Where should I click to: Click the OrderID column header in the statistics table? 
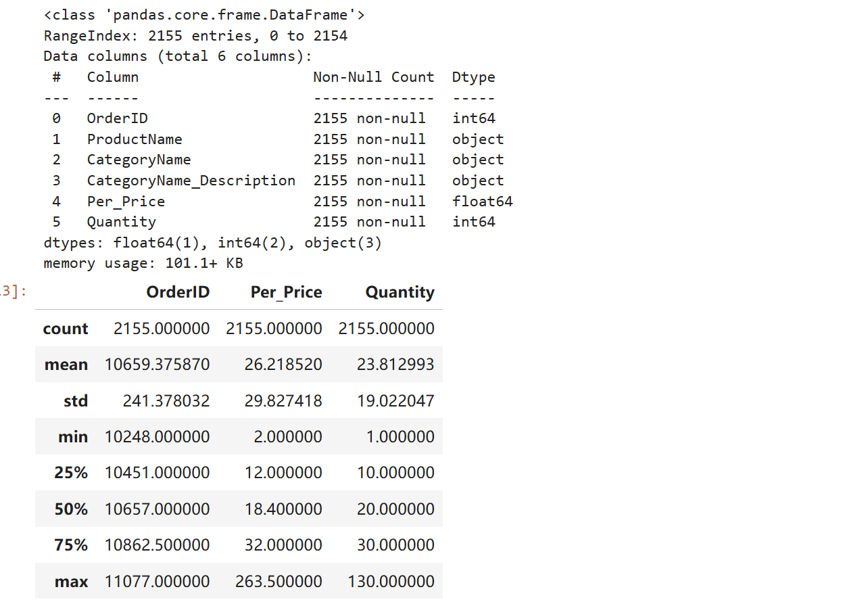point(178,292)
